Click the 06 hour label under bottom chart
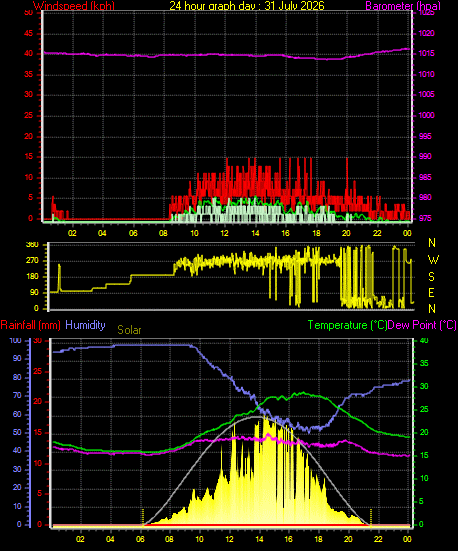This screenshot has width=458, height=551. tap(140, 539)
